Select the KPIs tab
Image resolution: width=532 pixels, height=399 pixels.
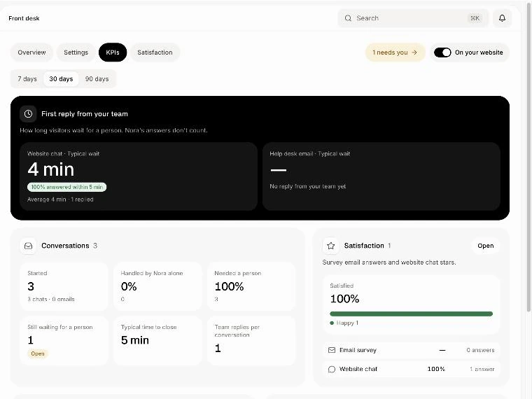click(113, 52)
